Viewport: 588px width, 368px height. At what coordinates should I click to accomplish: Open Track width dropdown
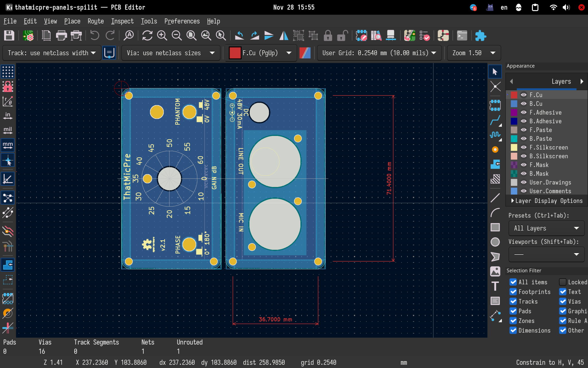(x=52, y=53)
